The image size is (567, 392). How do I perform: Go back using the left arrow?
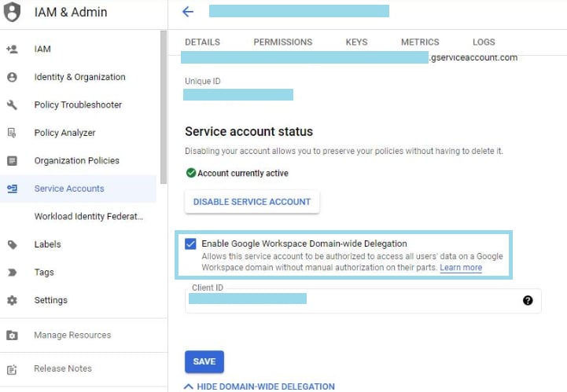pos(188,12)
